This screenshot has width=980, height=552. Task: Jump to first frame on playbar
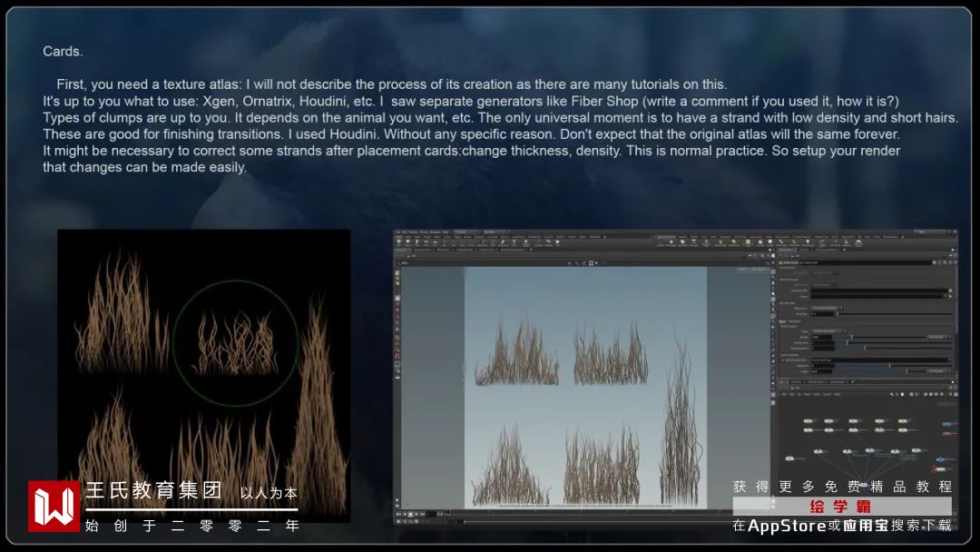click(x=398, y=514)
